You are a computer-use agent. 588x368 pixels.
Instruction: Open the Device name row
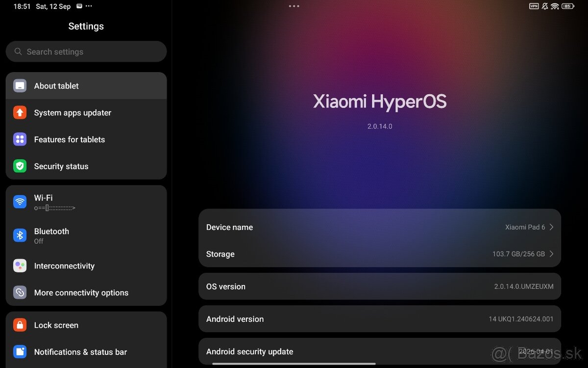380,227
